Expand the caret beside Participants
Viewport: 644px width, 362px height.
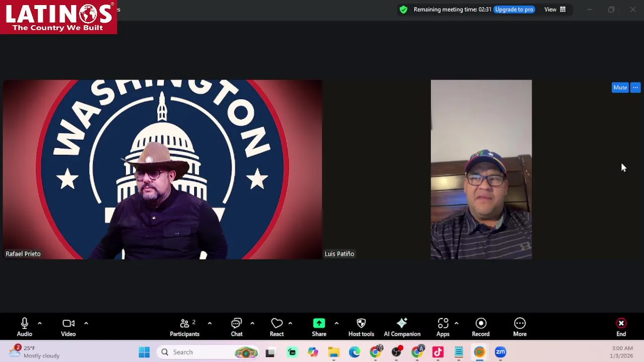click(x=210, y=323)
